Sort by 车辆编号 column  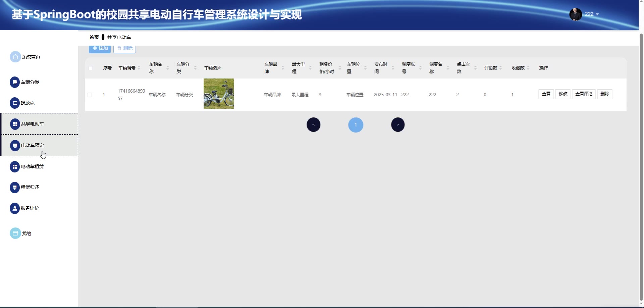pyautogui.click(x=139, y=68)
